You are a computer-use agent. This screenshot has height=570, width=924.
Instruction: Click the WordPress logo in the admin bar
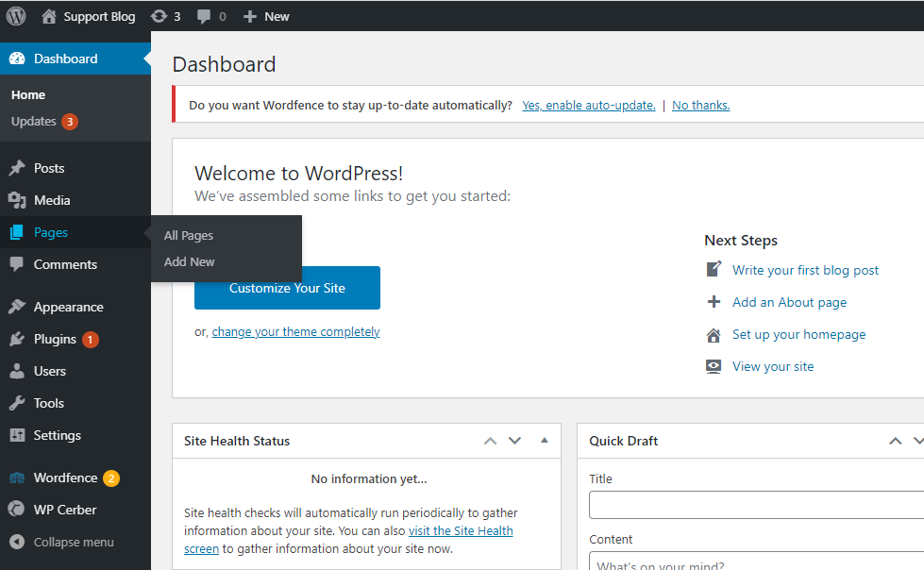point(14,15)
